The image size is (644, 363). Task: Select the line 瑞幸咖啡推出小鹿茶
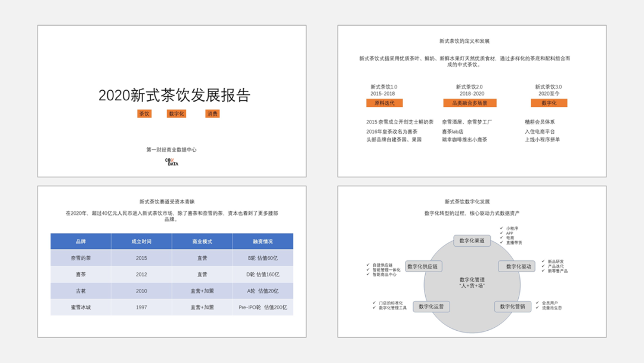click(464, 139)
